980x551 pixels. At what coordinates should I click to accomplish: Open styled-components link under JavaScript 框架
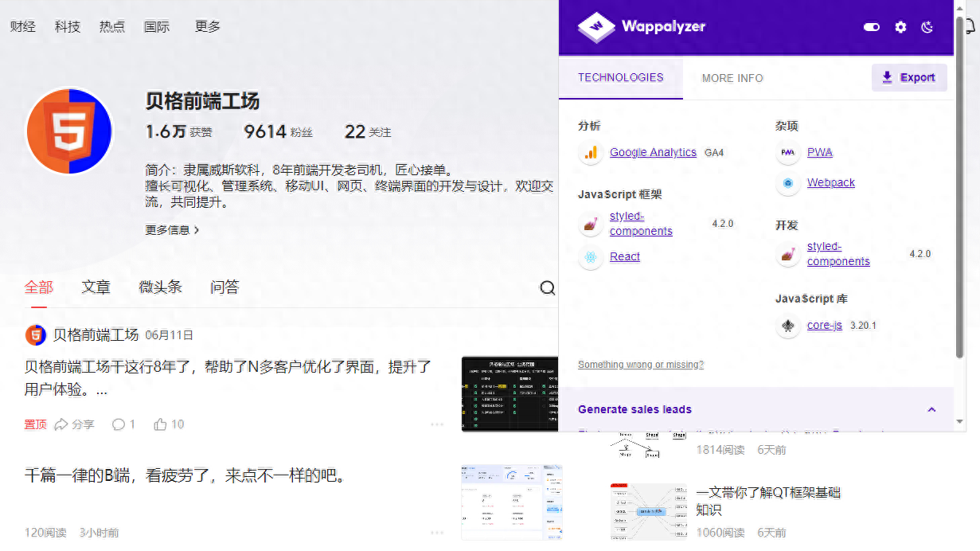[x=641, y=224]
